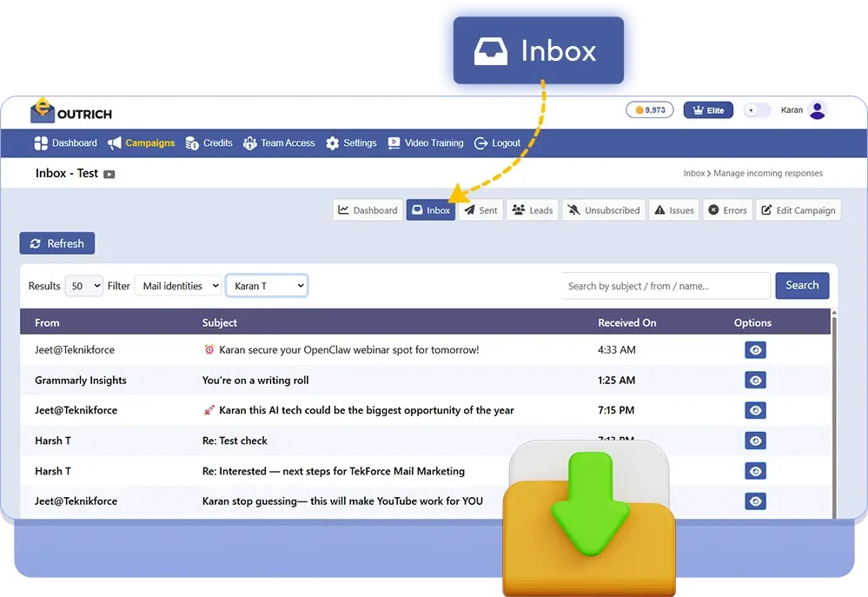868x597 pixels.
Task: Go to Dashboard in main navigation bar
Action: [65, 143]
